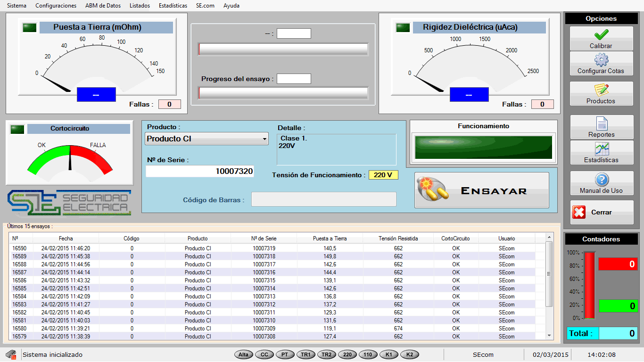Open the Estadísticas chart icon
Viewport: 644px width, 362px height.
point(601,149)
